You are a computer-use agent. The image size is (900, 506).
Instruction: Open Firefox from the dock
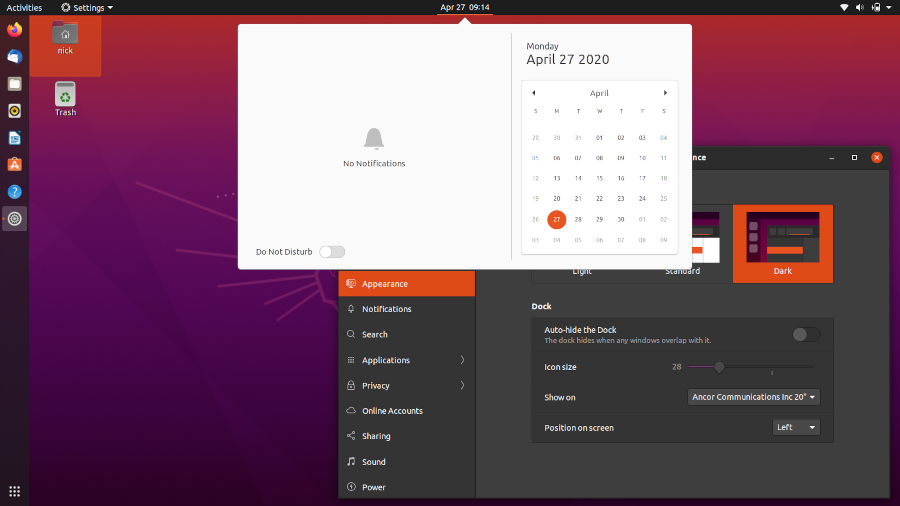(14, 30)
